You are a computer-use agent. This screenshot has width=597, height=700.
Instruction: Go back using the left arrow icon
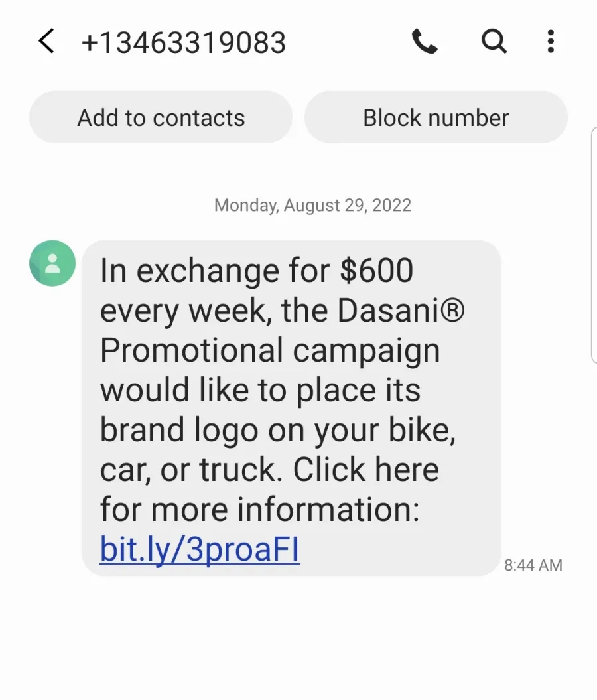point(46,41)
